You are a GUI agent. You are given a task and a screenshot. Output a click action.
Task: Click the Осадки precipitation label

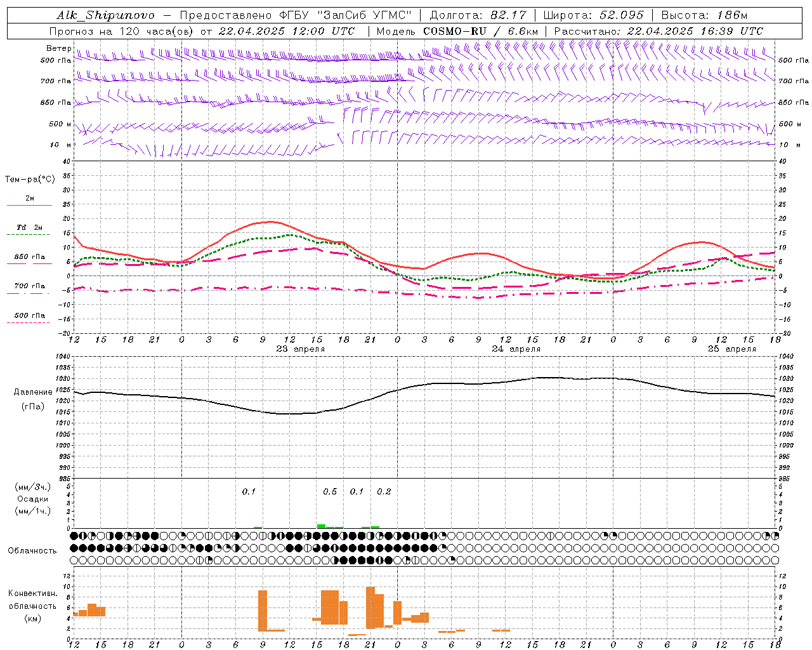pyautogui.click(x=33, y=499)
